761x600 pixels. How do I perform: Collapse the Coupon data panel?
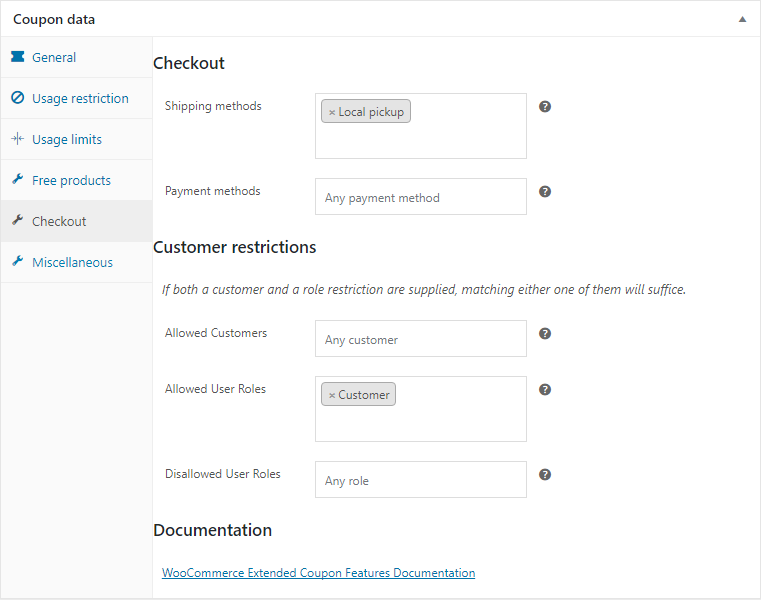[742, 19]
